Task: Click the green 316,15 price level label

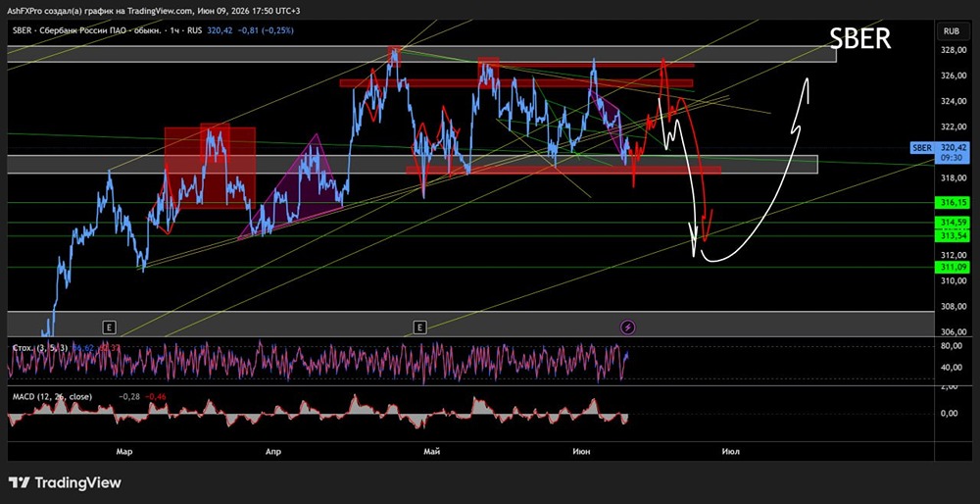Action: tap(953, 203)
